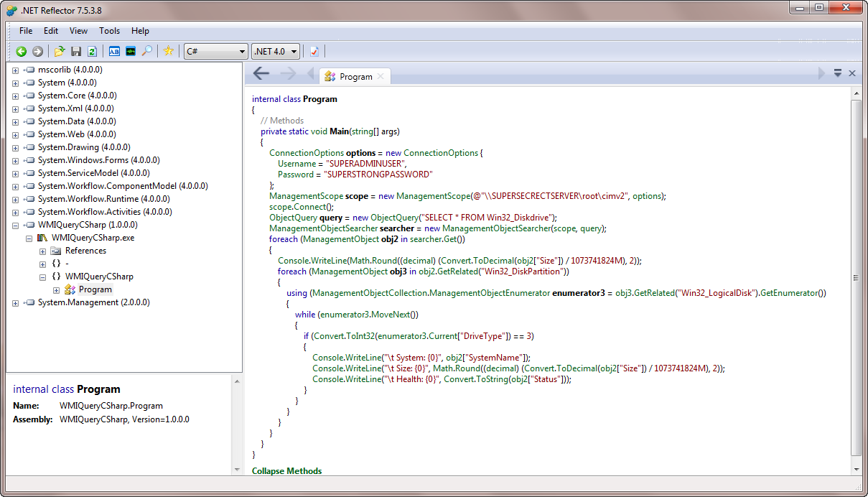
Task: Open the .NET 4.0 framework dropdown
Action: (276, 51)
